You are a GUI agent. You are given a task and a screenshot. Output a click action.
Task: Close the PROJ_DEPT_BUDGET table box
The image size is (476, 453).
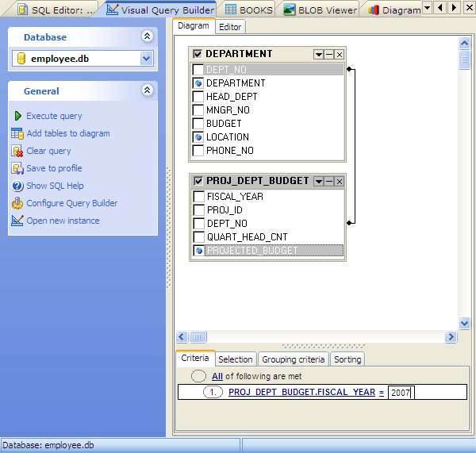tap(340, 182)
